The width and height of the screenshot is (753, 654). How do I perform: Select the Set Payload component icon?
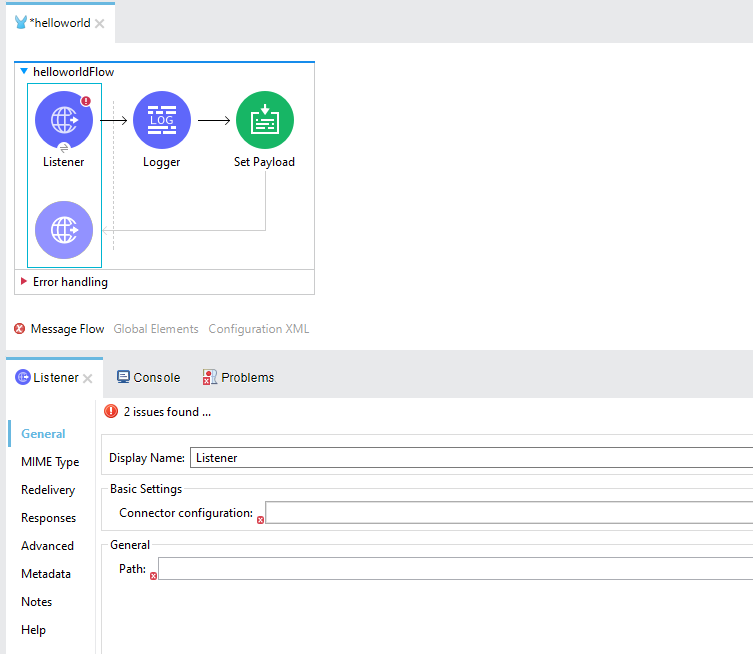265,120
